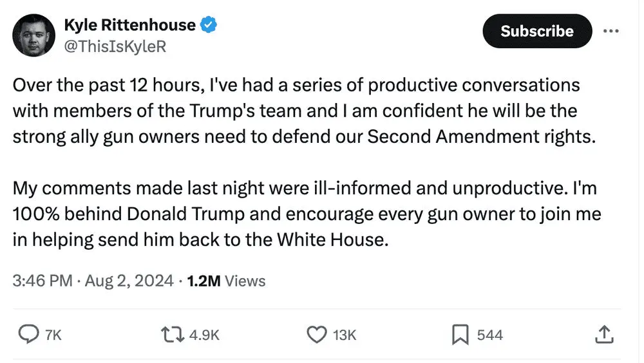Screen dimensions: 644x363
Task: Click the 13K likes count
Action: click(x=344, y=335)
